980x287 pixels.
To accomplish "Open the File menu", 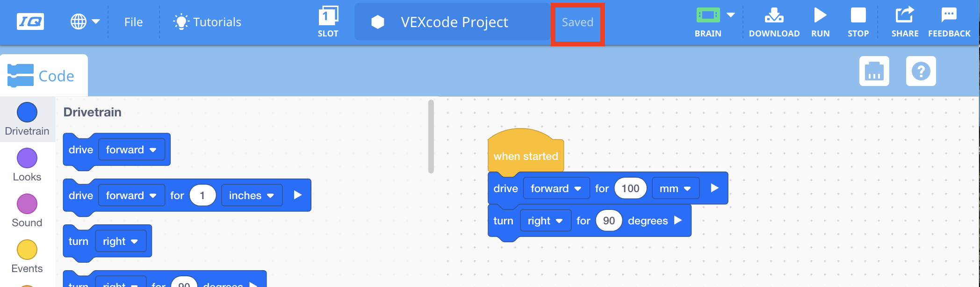I will (133, 22).
